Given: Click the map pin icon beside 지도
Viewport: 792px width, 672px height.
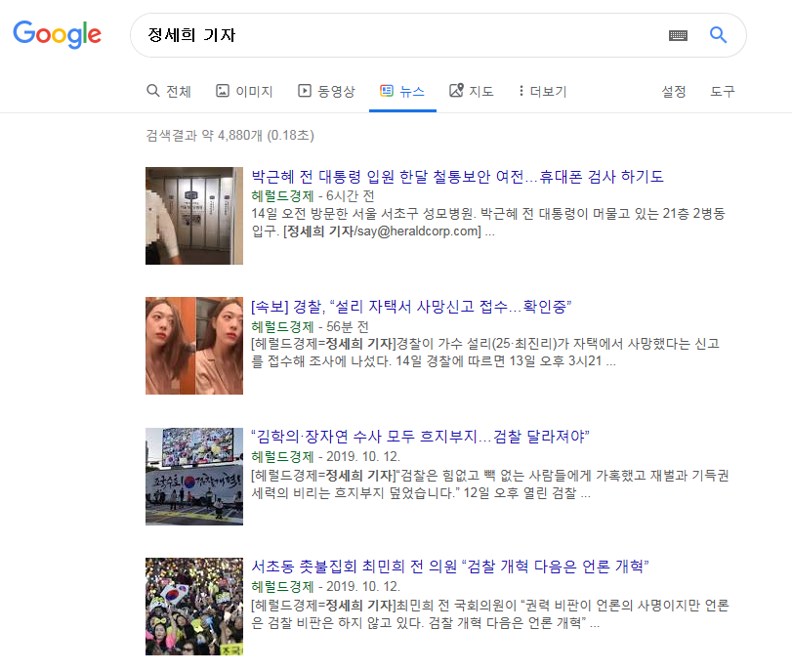Looking at the screenshot, I should click(456, 91).
